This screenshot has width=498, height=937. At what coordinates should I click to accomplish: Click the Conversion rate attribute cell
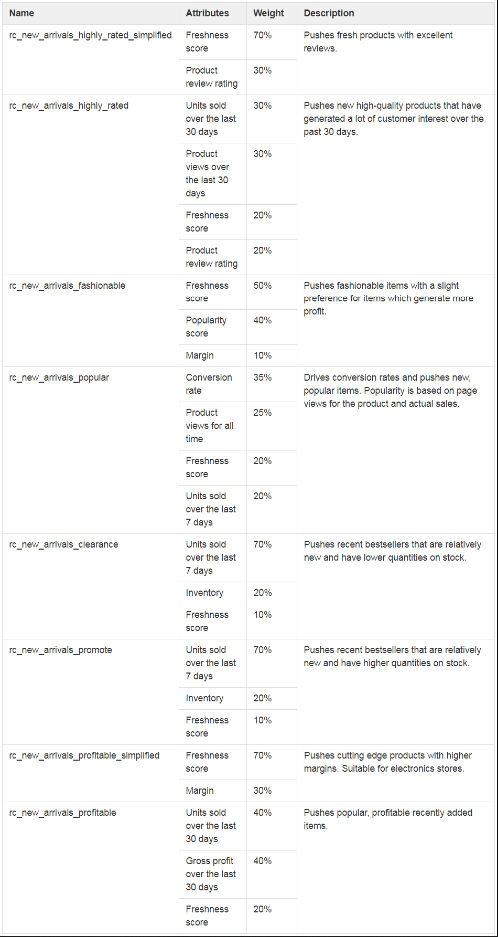[212, 384]
